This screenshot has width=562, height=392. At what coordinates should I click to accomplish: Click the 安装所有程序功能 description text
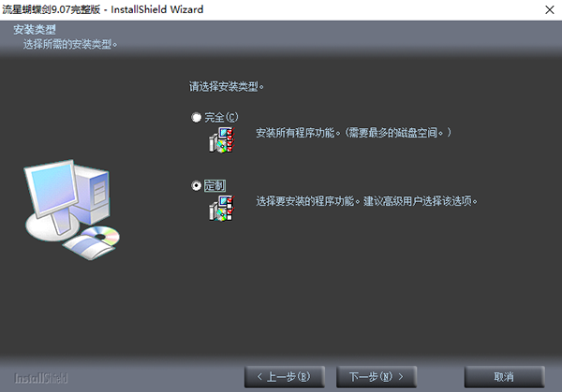point(353,134)
